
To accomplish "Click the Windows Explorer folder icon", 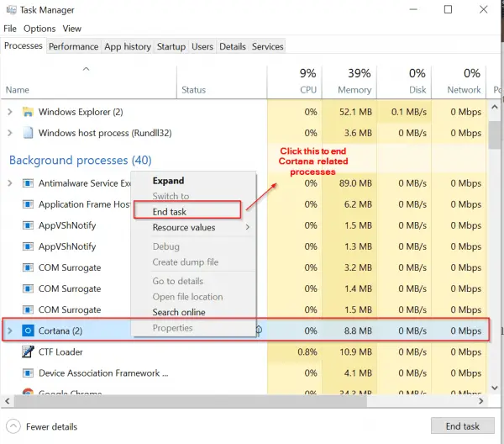I will (x=28, y=112).
